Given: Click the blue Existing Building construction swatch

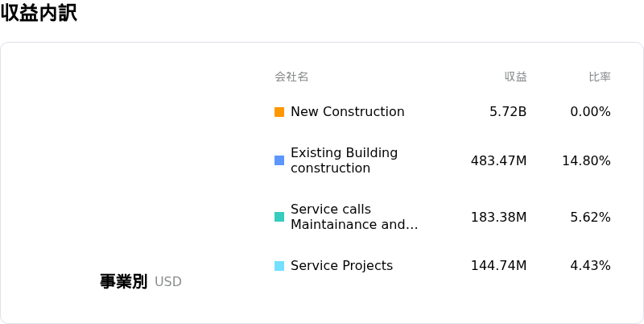Looking at the screenshot, I should [x=279, y=160].
